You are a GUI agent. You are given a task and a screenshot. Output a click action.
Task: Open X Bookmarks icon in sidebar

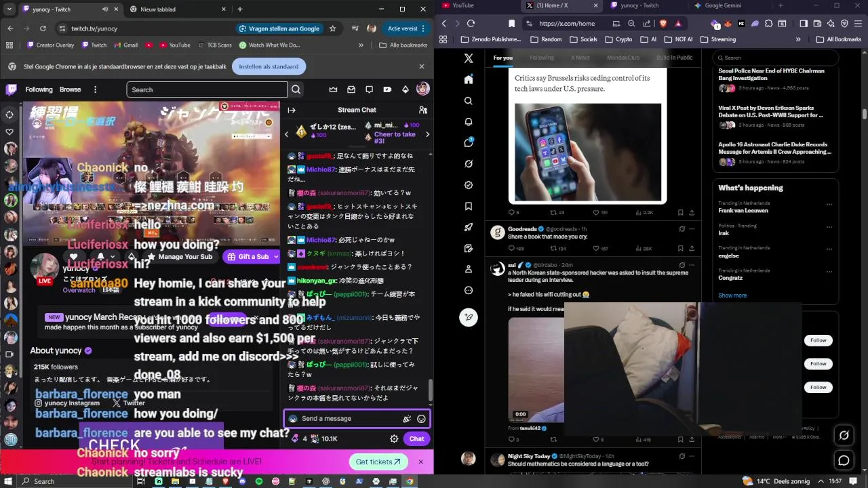[x=469, y=206]
